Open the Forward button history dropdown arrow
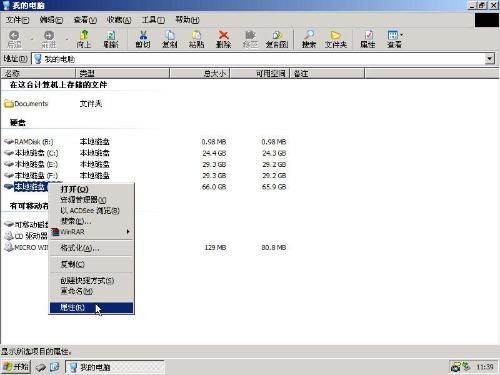Viewport: 500px width, 375px height. point(67,39)
